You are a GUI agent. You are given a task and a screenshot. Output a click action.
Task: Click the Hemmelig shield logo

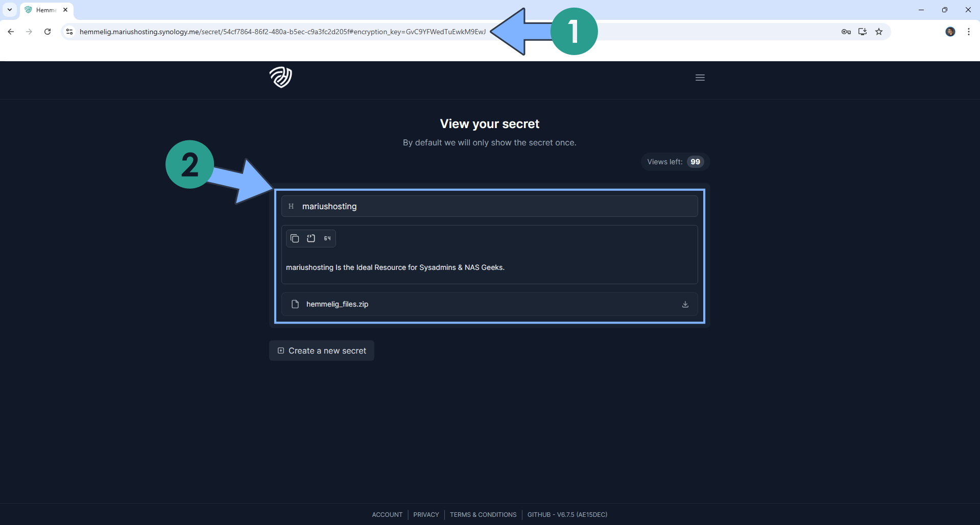coord(281,77)
